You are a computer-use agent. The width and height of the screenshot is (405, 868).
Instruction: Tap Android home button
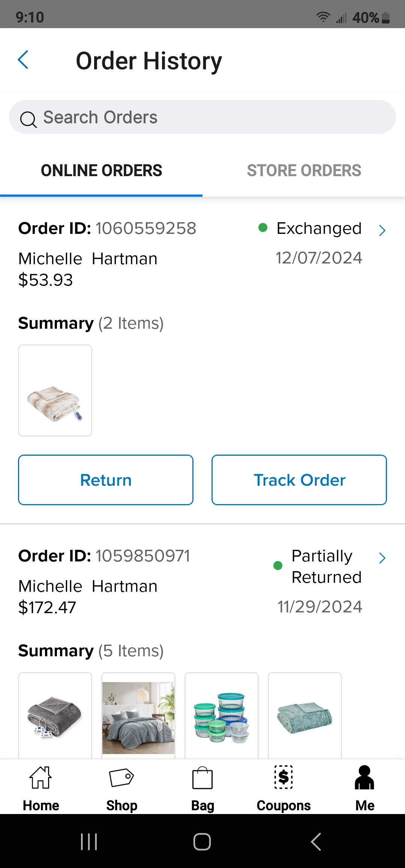(x=202, y=842)
